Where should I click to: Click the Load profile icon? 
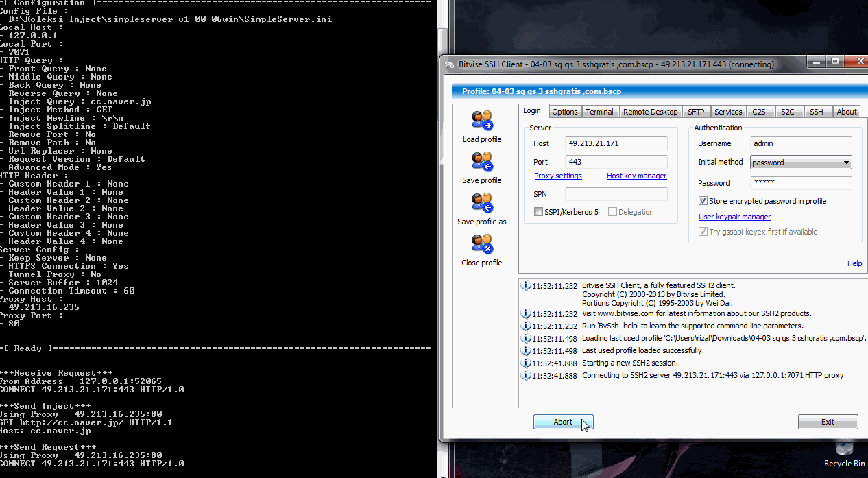coord(482,120)
